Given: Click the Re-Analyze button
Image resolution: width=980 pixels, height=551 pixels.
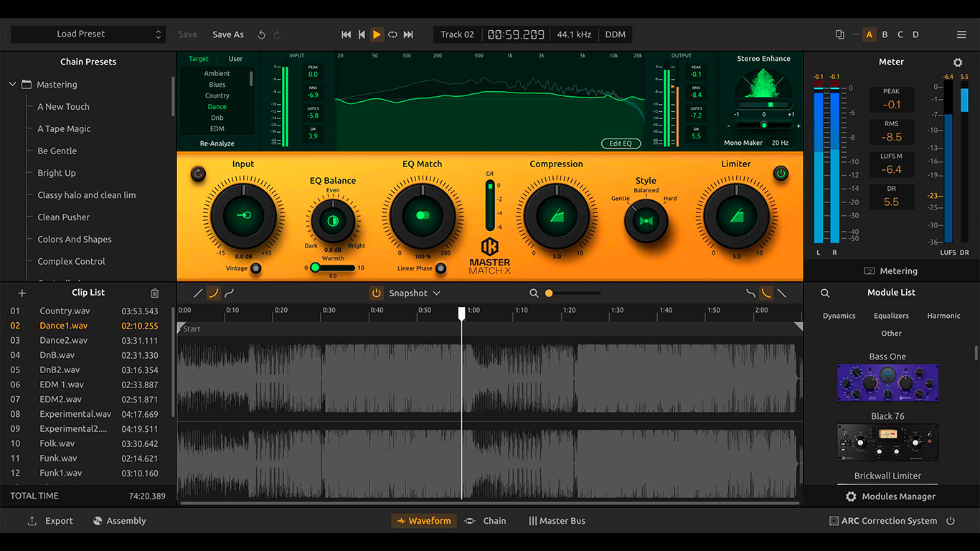Looking at the screenshot, I should (217, 143).
